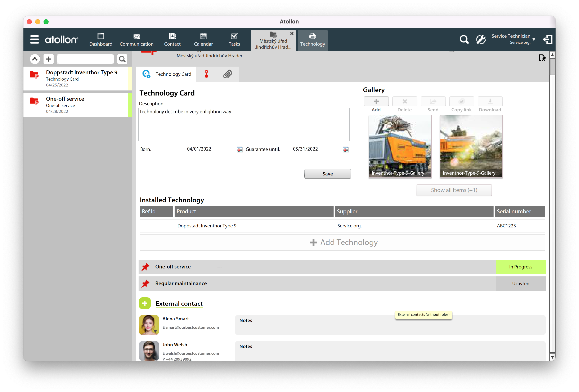Click Show all items (+1) button
The height and width of the screenshot is (392, 579).
pos(454,190)
